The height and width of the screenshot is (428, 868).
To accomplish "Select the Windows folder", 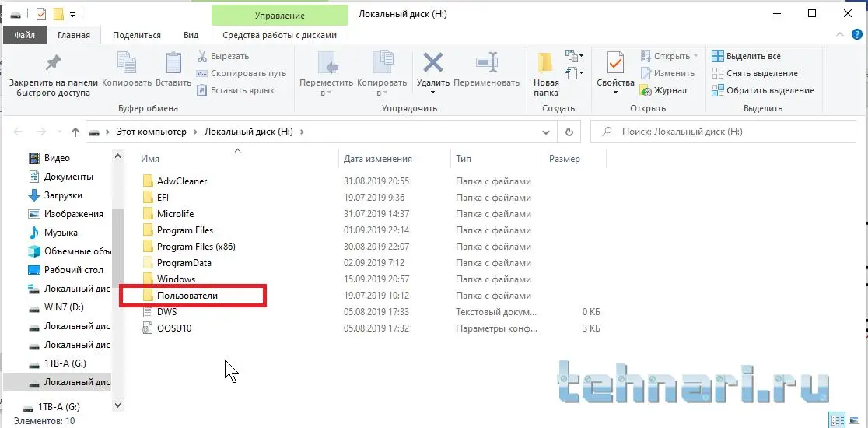I will click(176, 279).
